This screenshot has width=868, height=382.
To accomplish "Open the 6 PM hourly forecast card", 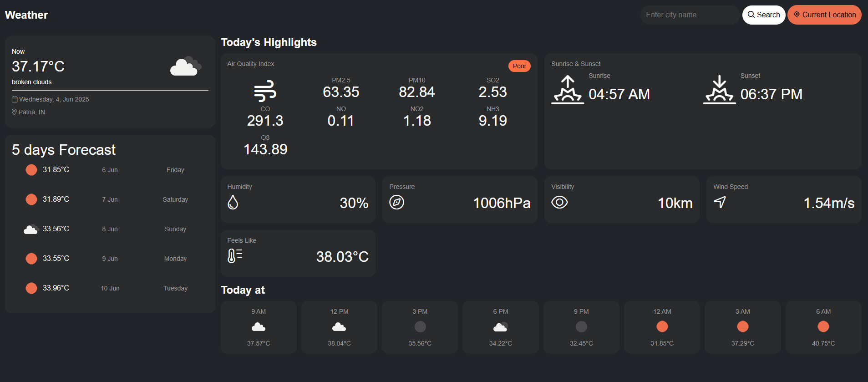I will [500, 327].
